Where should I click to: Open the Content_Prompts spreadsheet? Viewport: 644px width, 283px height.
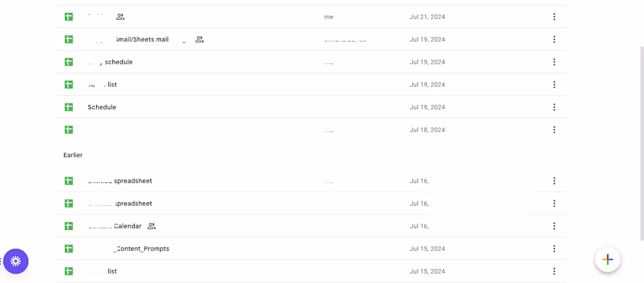pyautogui.click(x=142, y=249)
